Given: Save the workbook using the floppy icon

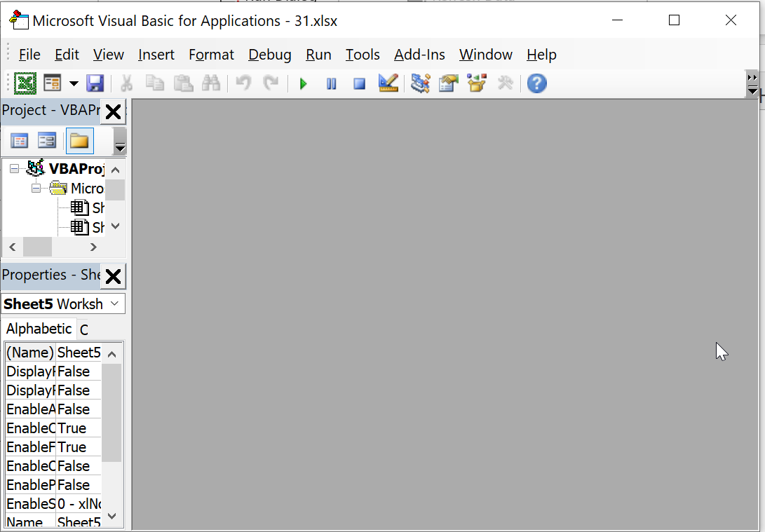Looking at the screenshot, I should 95,83.
